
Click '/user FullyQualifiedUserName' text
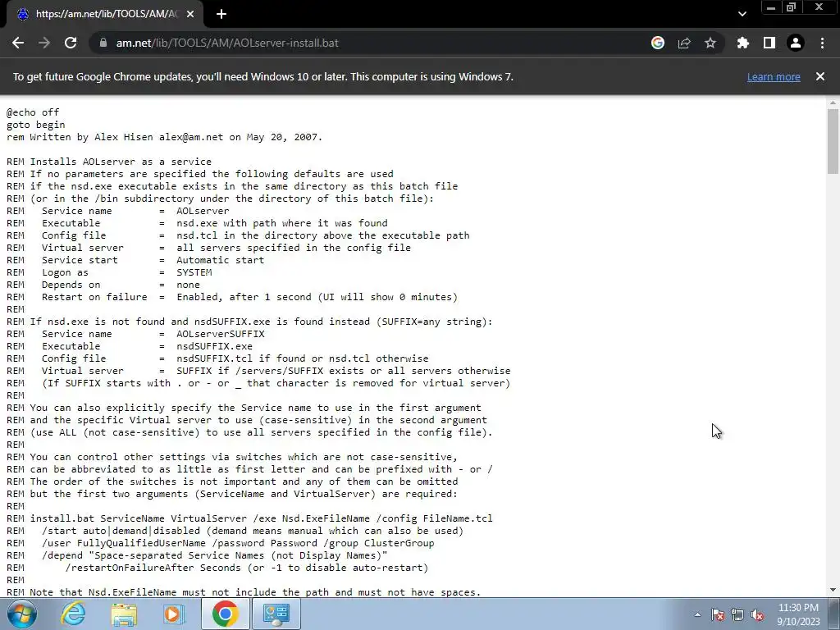(123, 543)
